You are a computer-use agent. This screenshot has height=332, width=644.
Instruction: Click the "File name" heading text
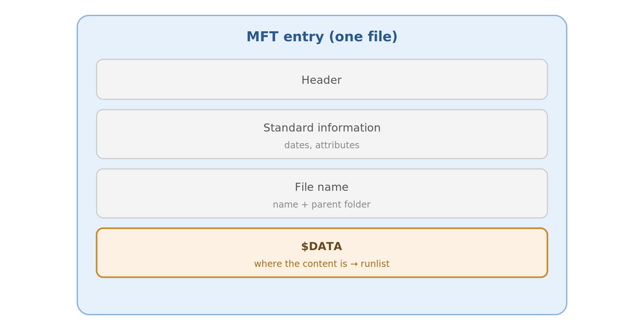pyautogui.click(x=321, y=187)
